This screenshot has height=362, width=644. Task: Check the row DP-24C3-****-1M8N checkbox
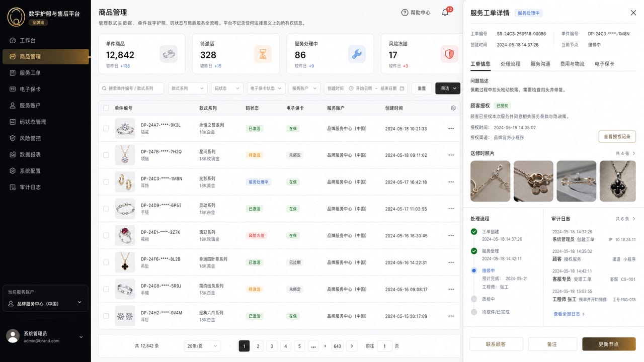[x=106, y=182]
